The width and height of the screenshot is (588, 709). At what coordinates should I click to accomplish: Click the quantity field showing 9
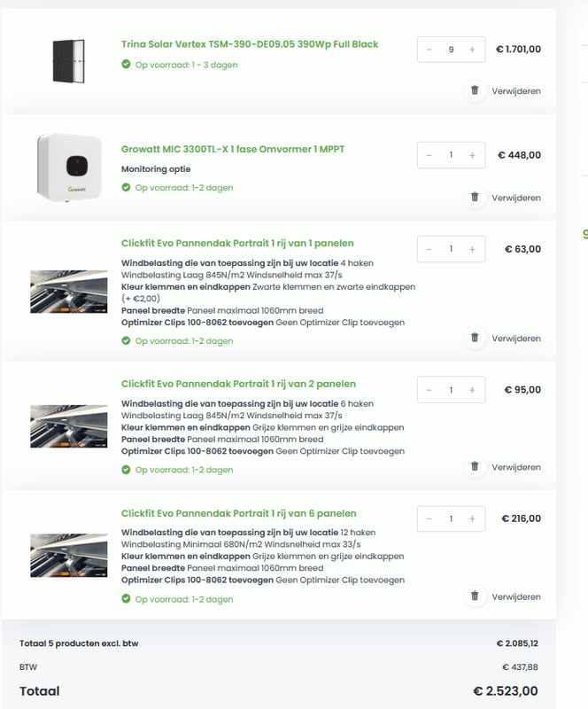coord(451,50)
